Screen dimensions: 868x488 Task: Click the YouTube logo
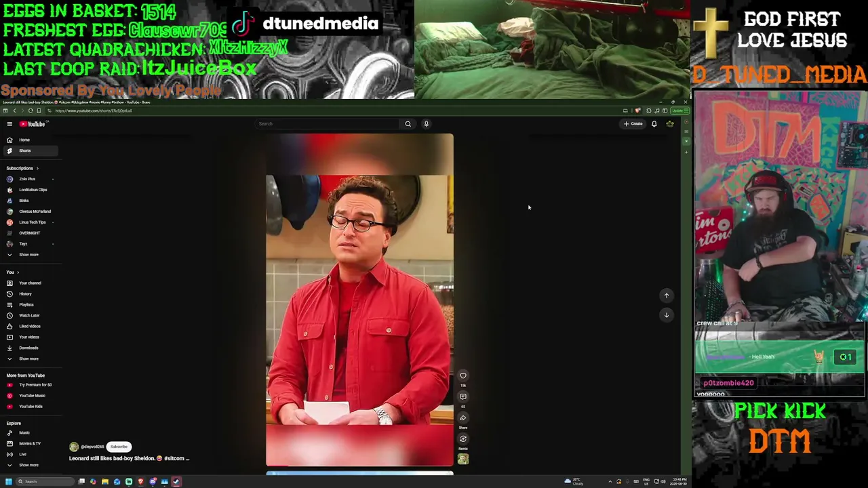(x=33, y=124)
